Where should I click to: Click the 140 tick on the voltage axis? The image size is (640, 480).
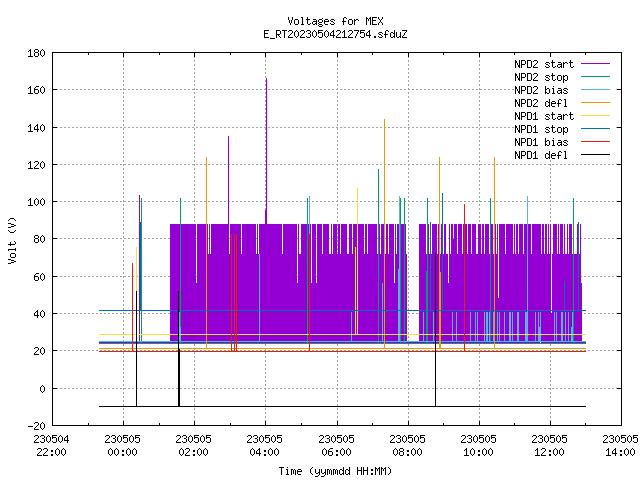(36, 128)
